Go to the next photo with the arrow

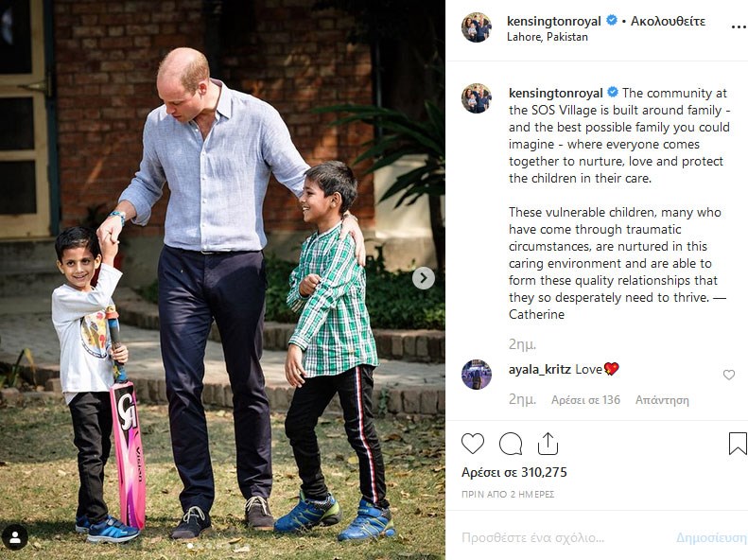point(423,278)
